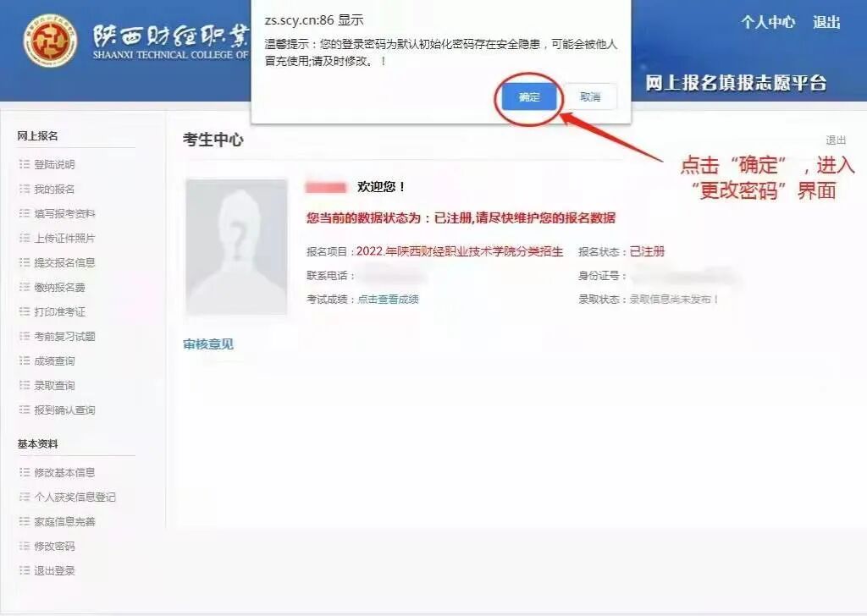Select the 家庭信息完善 item icon
This screenshot has height=616, width=867.
(x=23, y=522)
